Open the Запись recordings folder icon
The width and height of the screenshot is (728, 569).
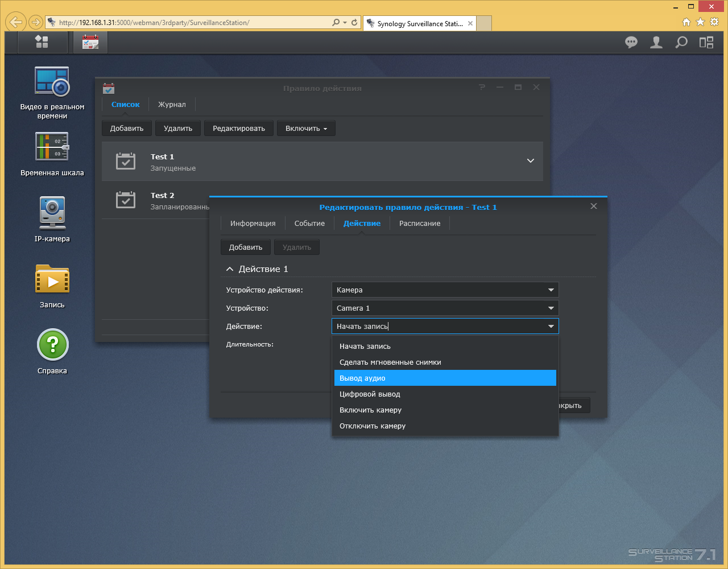(x=52, y=286)
